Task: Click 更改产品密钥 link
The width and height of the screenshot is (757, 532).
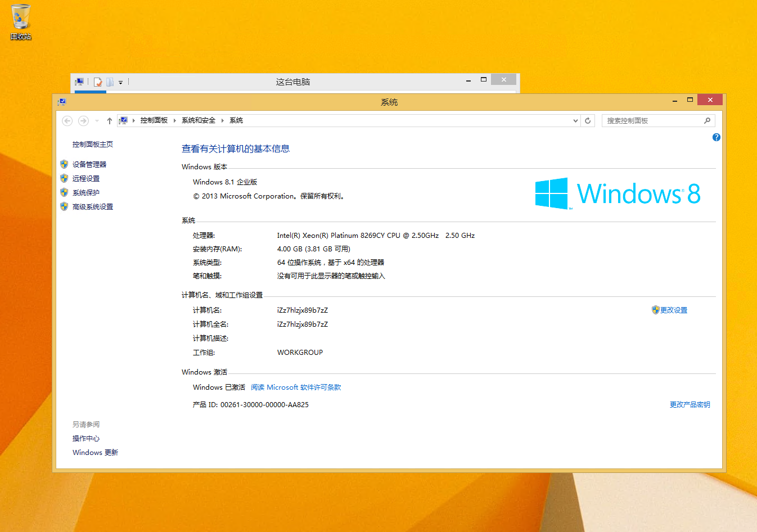Action: coord(690,404)
